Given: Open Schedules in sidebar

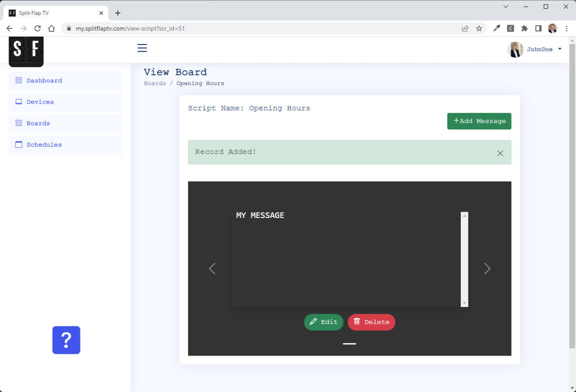Looking at the screenshot, I should click(44, 145).
